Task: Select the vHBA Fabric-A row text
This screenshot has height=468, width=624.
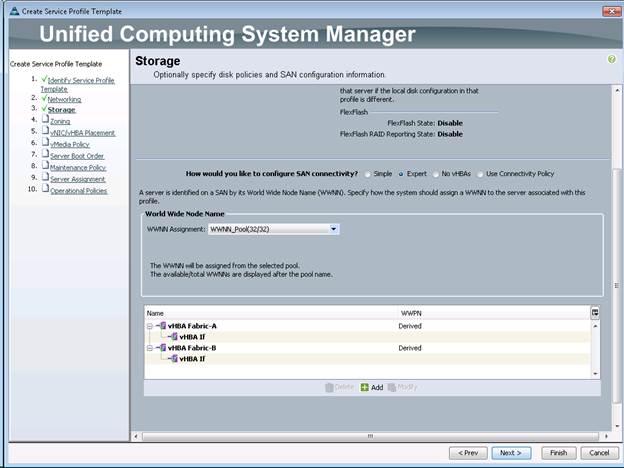Action: (x=192, y=326)
